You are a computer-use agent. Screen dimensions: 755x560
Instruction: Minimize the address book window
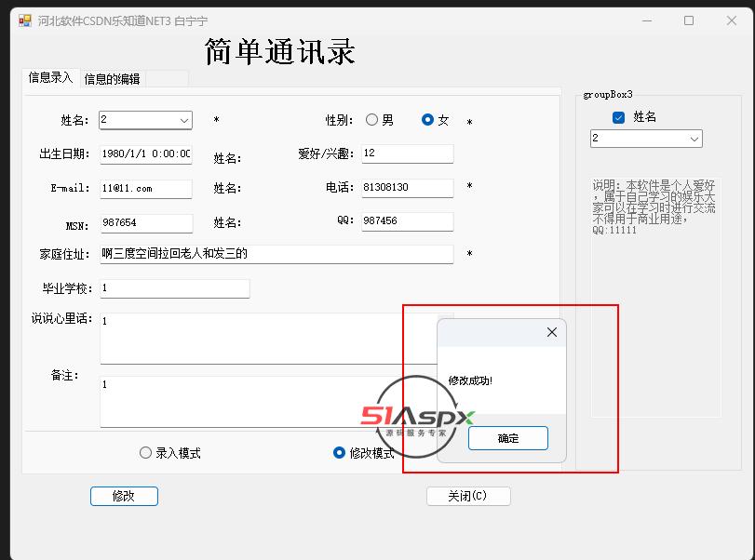pos(646,20)
